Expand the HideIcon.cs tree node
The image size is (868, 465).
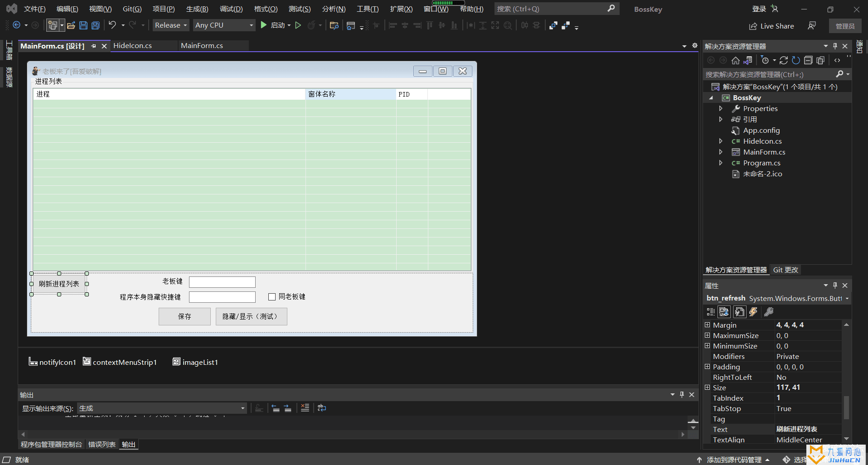point(721,141)
